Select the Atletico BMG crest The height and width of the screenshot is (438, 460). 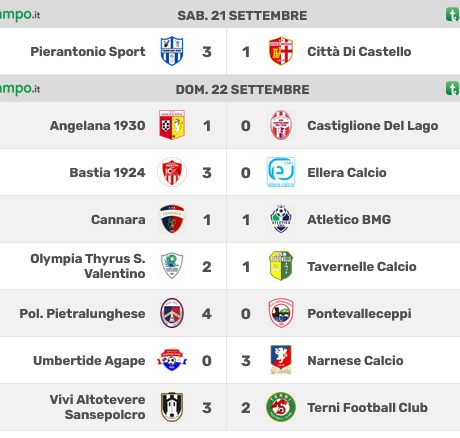[x=281, y=219]
